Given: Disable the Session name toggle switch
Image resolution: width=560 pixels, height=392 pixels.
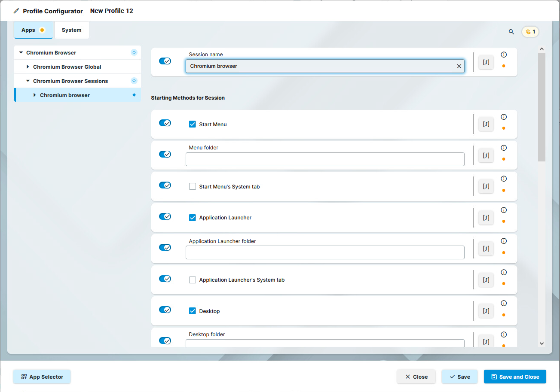Looking at the screenshot, I should [x=165, y=61].
